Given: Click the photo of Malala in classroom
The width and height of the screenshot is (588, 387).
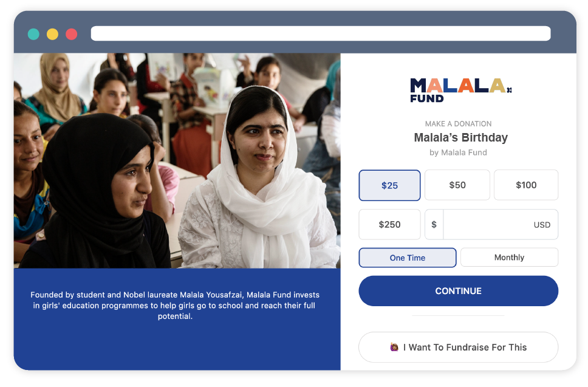Looking at the screenshot, I should click(x=177, y=160).
